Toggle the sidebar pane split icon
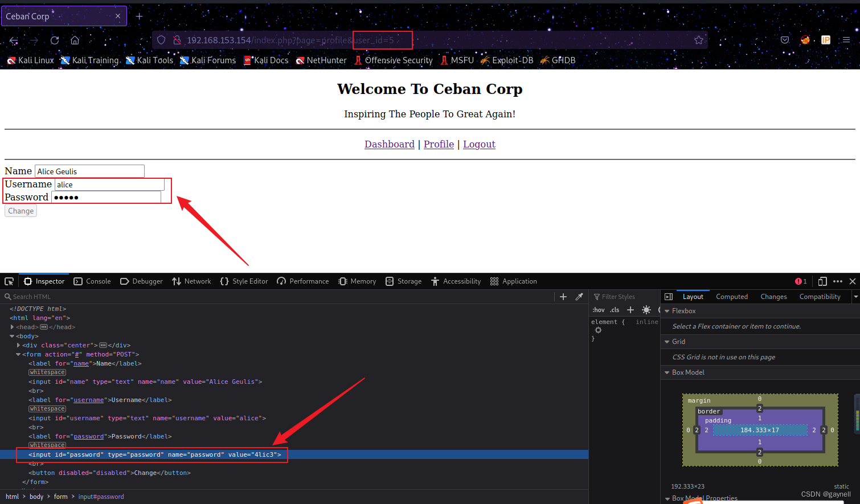Viewport: 860px width, 504px height. 669,297
